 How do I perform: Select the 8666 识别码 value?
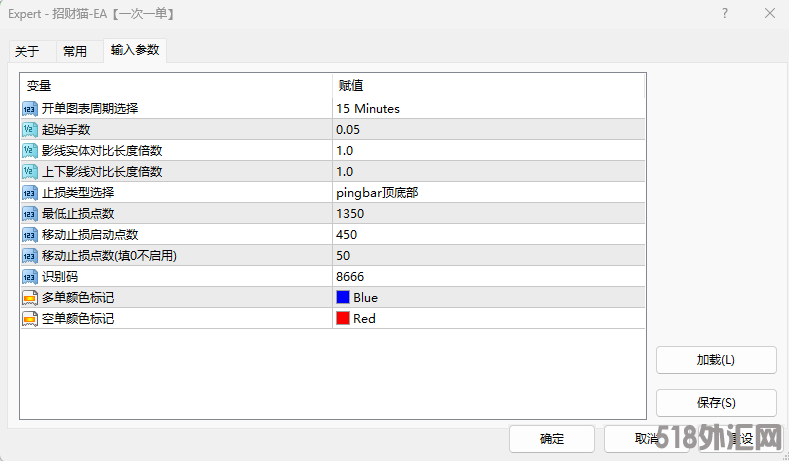[x=350, y=277]
